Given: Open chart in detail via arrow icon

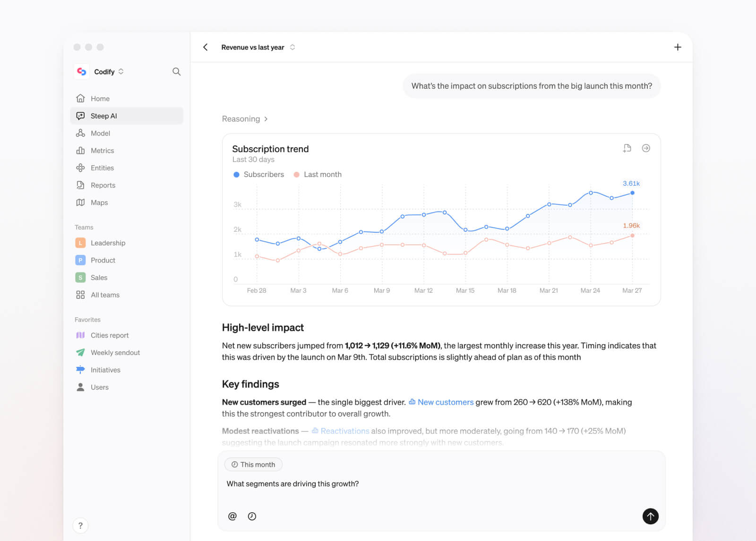Looking at the screenshot, I should pos(646,148).
